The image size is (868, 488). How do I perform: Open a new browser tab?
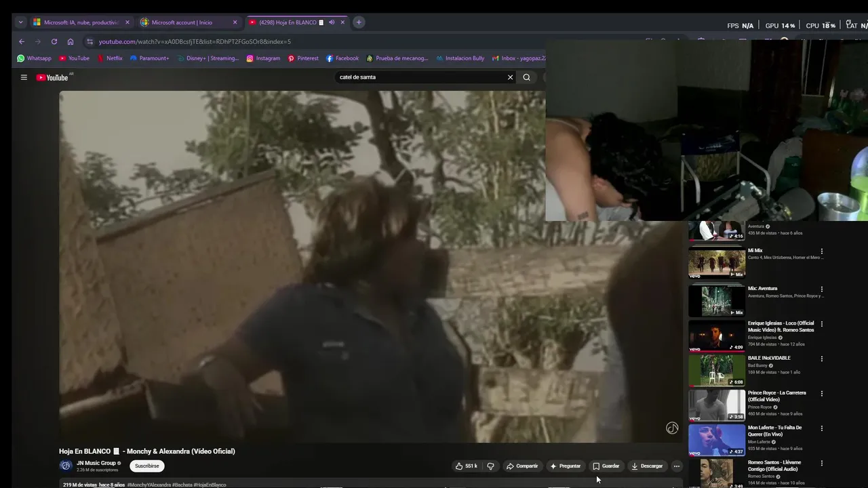point(359,22)
